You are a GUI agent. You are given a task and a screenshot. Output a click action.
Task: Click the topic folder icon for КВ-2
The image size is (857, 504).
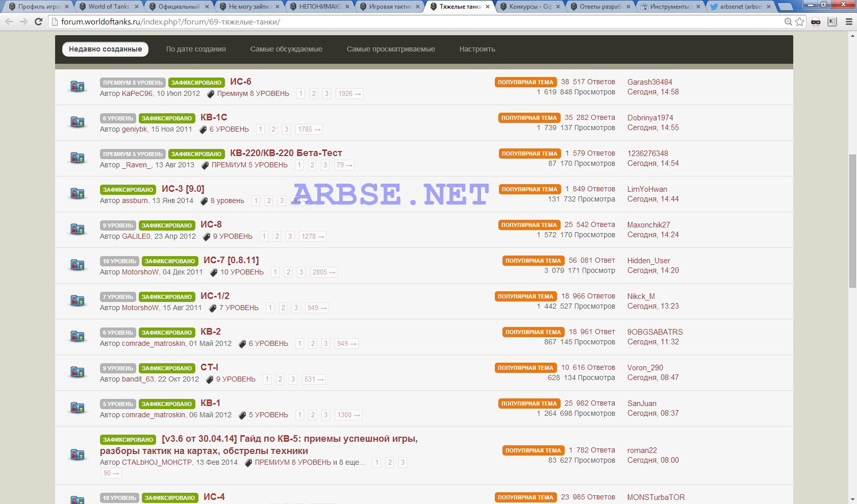click(x=78, y=336)
